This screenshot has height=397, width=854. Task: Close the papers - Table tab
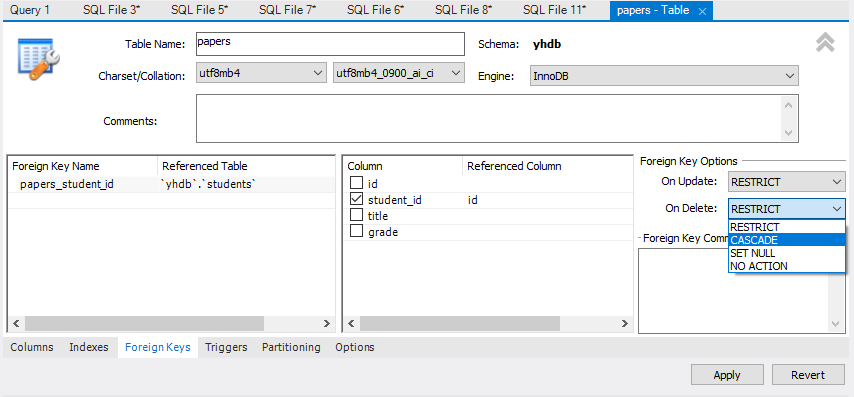702,11
